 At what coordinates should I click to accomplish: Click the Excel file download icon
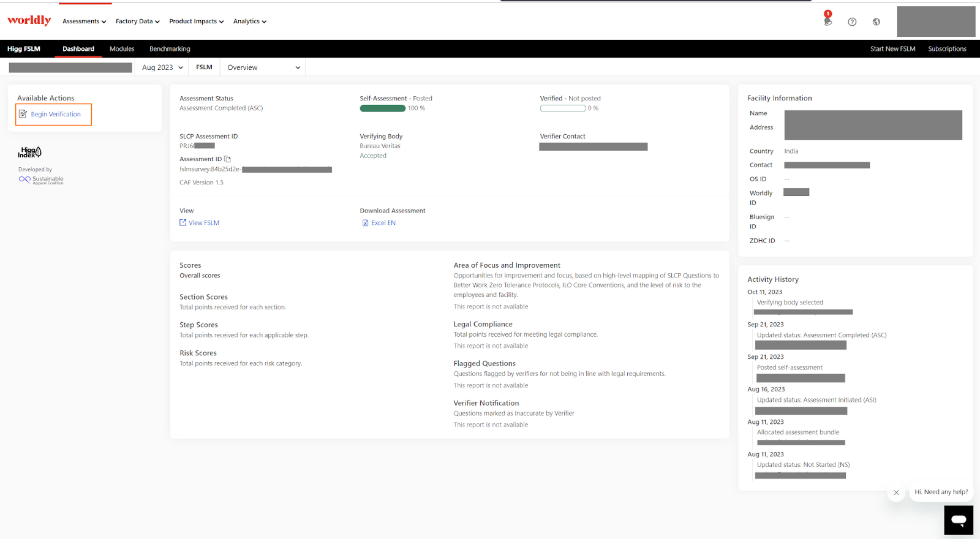366,223
